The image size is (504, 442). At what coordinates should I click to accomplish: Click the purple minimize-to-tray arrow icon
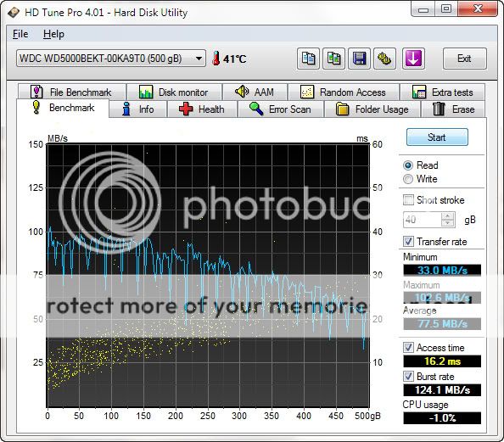[413, 59]
